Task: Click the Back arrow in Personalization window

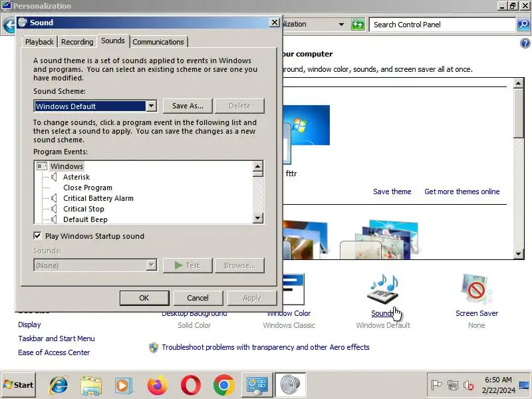Action: [9, 25]
